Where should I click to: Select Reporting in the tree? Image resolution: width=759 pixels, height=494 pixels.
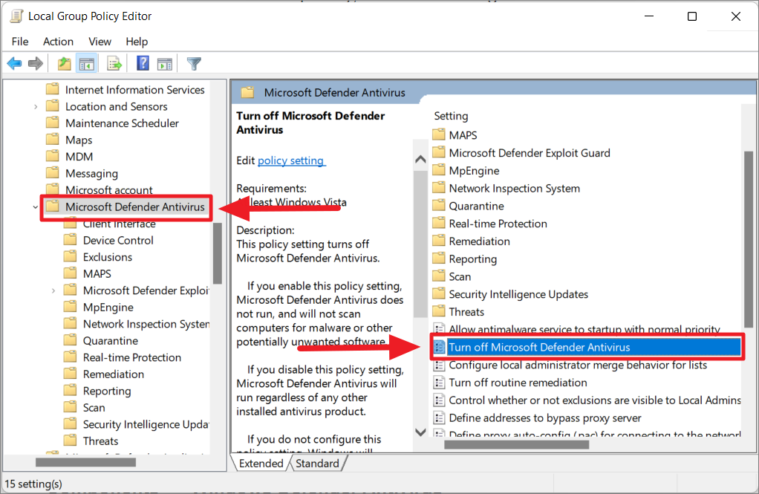click(x=107, y=391)
